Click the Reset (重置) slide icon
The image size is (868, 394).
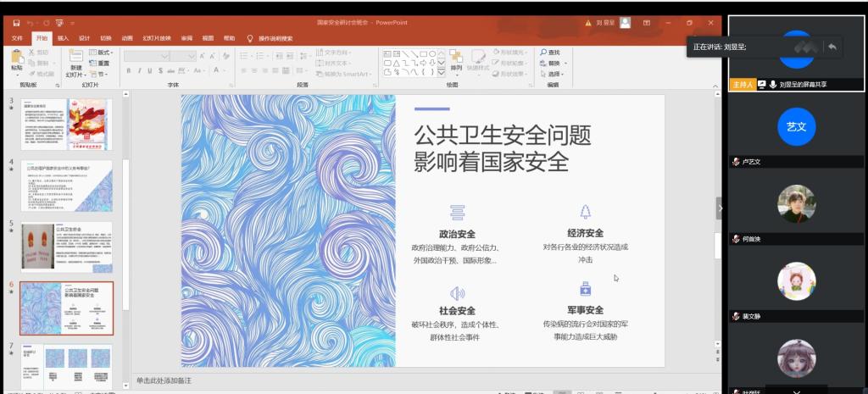(98, 63)
